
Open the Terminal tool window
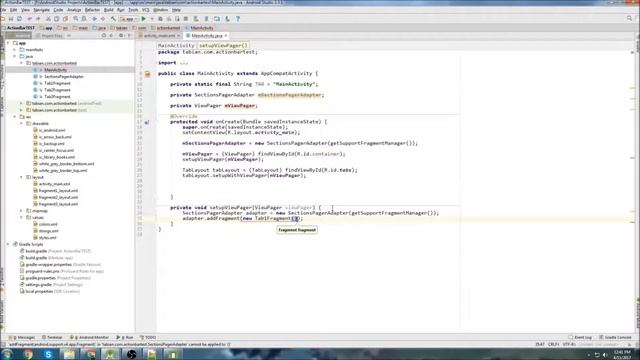coord(52,338)
